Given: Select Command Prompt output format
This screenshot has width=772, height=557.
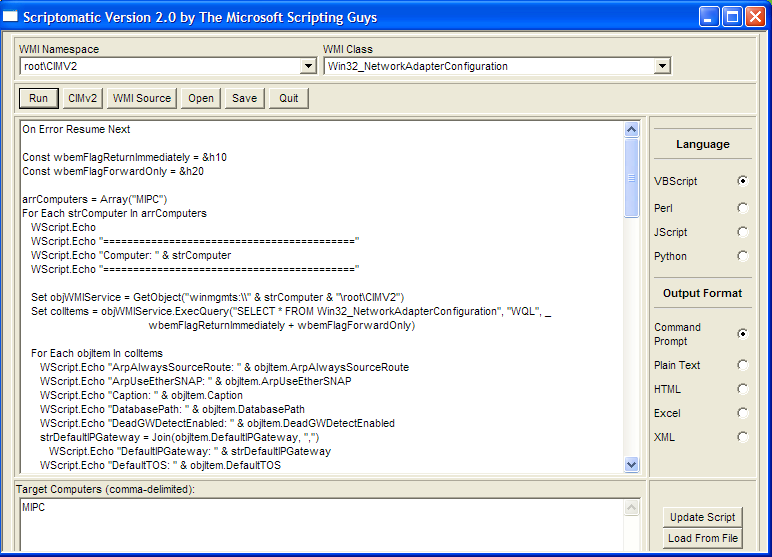Looking at the screenshot, I should tap(742, 334).
